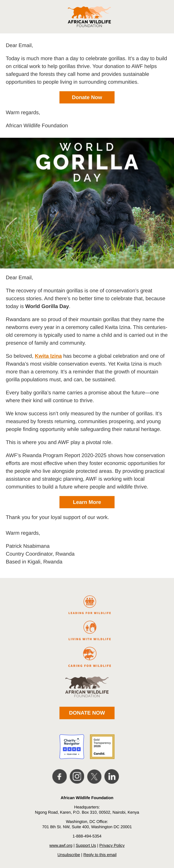This screenshot has height=868, width=174.
Task: Open the Support Us footer link
Action: (86, 845)
